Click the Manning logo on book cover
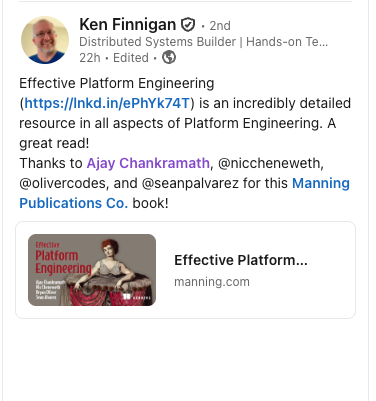Screen dimensions: 376x401 [x=137, y=297]
